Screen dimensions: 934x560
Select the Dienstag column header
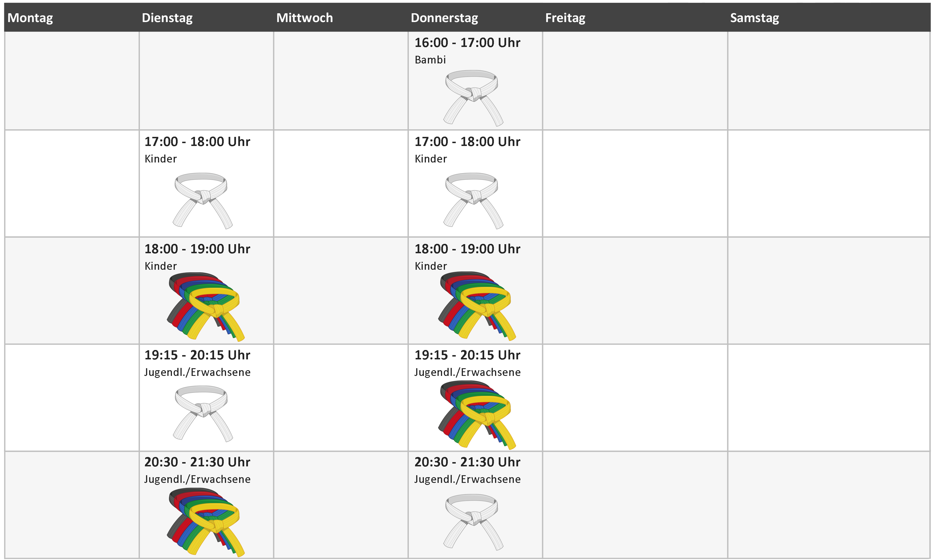167,18
